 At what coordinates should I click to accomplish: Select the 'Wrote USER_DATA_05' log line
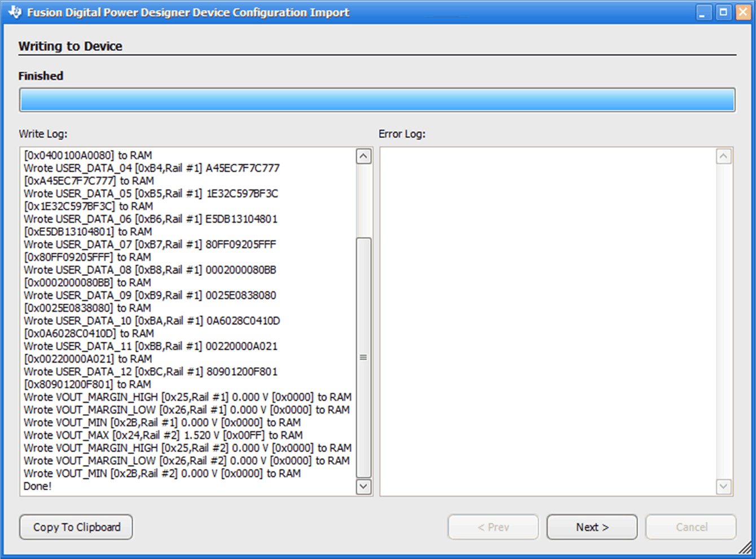(151, 193)
